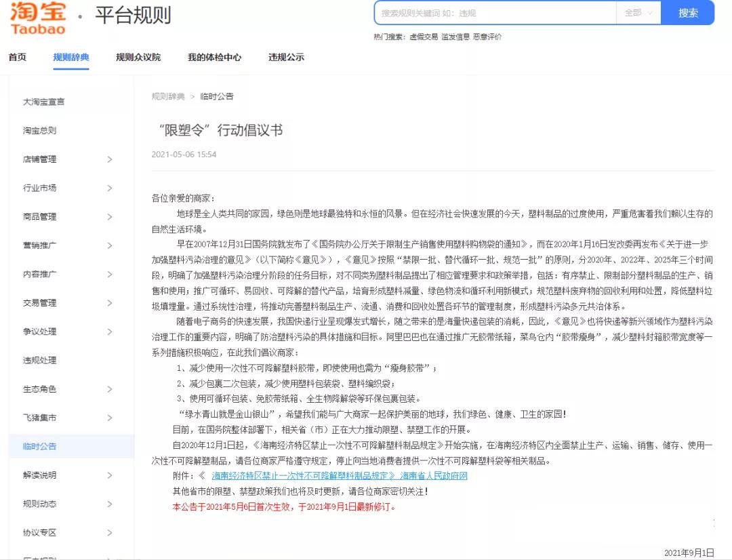
Task: Go to 首页 in the top navigation
Action: 16,58
